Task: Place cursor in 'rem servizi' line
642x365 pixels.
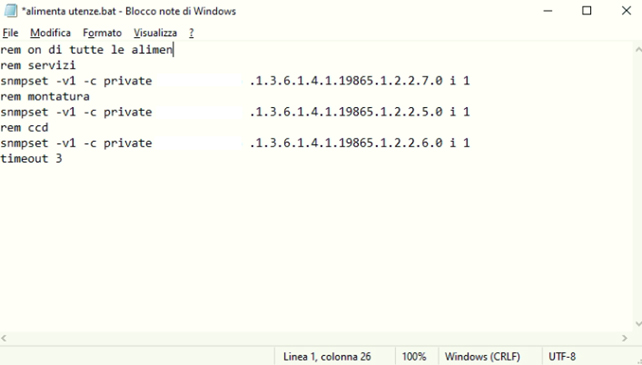Action: 38,66
